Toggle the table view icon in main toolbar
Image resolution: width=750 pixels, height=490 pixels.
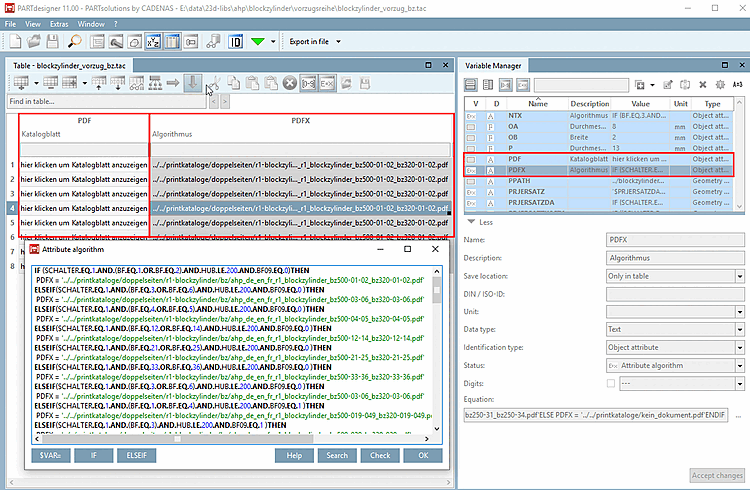click(172, 42)
